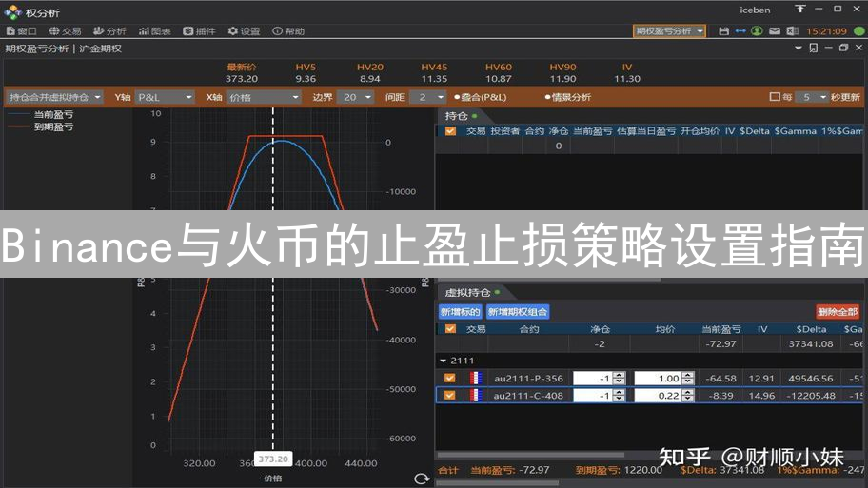Switch to the 持仓 tab
868x488 pixels.
461,116
